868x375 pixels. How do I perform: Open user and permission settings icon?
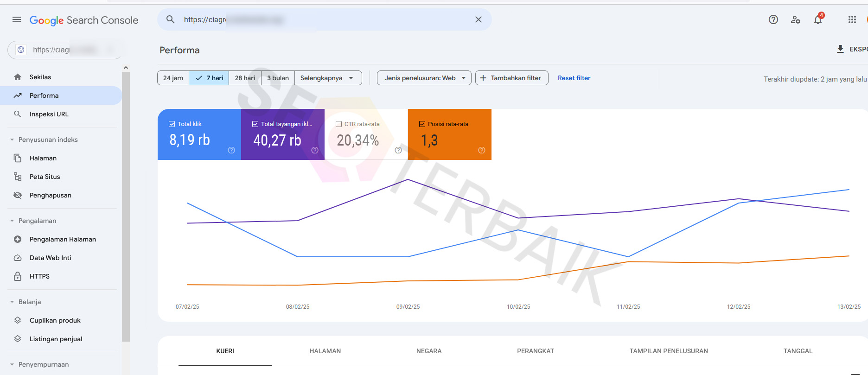[x=795, y=19]
